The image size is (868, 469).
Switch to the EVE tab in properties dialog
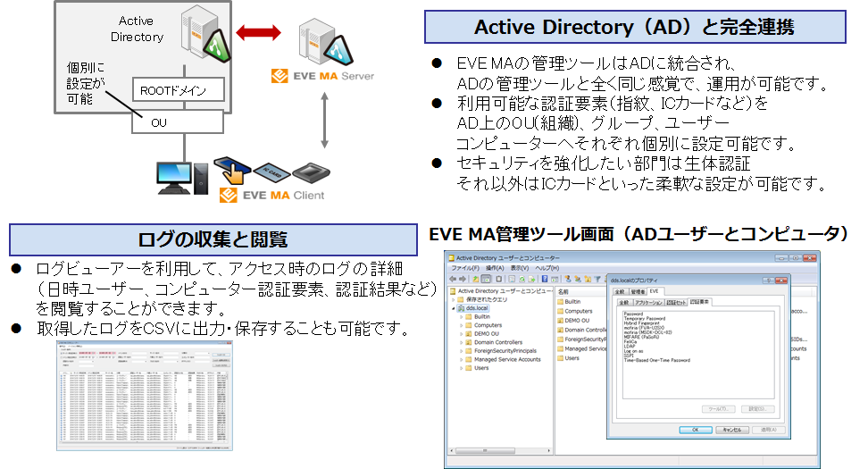click(655, 290)
